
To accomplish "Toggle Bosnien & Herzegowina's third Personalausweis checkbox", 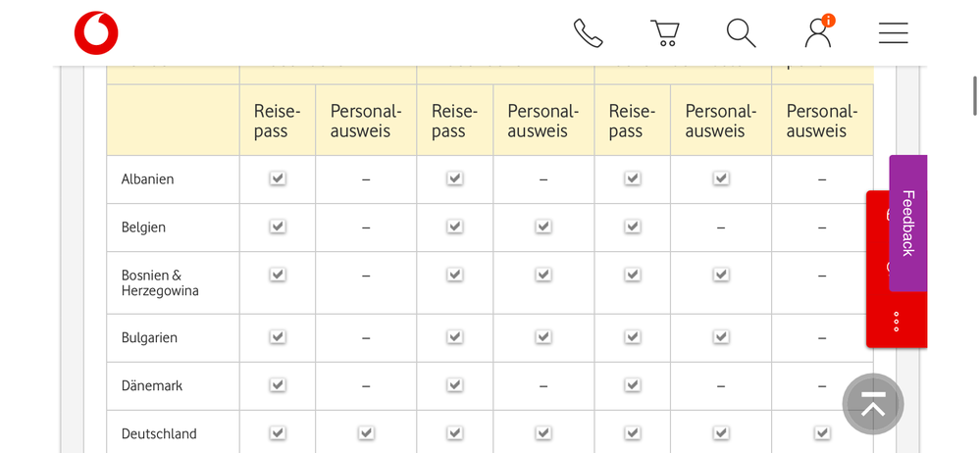I will pyautogui.click(x=721, y=275).
